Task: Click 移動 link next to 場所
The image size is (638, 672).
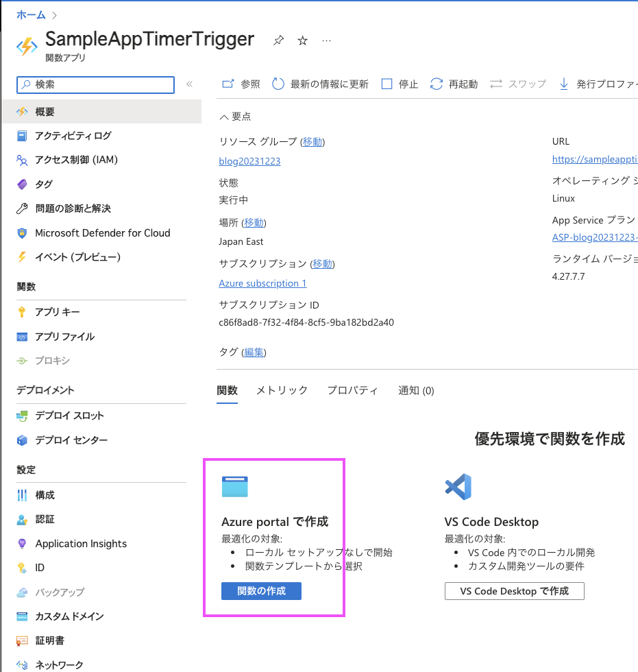Action: point(254,223)
